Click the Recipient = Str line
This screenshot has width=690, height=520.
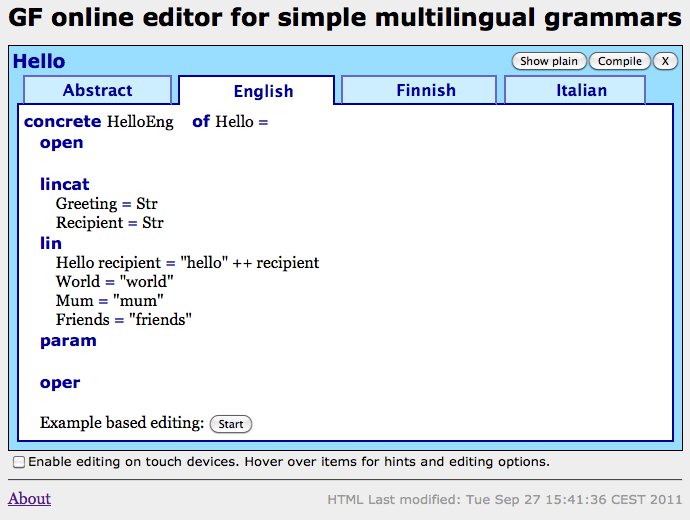[x=110, y=223]
